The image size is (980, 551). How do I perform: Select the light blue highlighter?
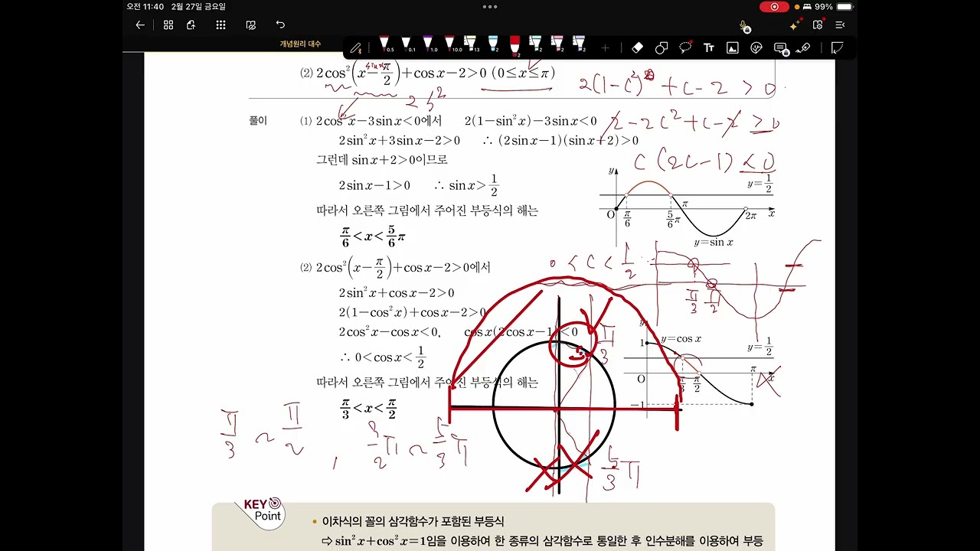pos(494,45)
